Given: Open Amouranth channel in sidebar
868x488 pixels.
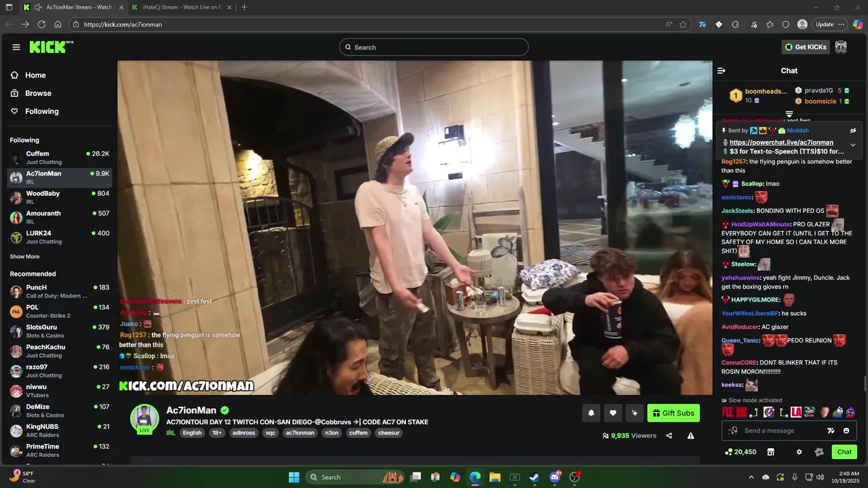Looking at the screenshot, I should coord(60,217).
